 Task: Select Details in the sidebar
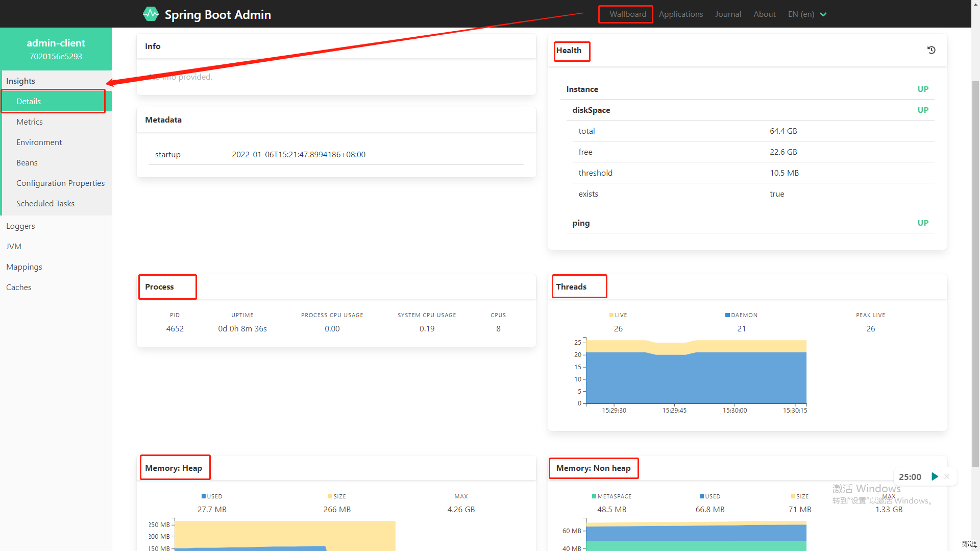[56, 101]
